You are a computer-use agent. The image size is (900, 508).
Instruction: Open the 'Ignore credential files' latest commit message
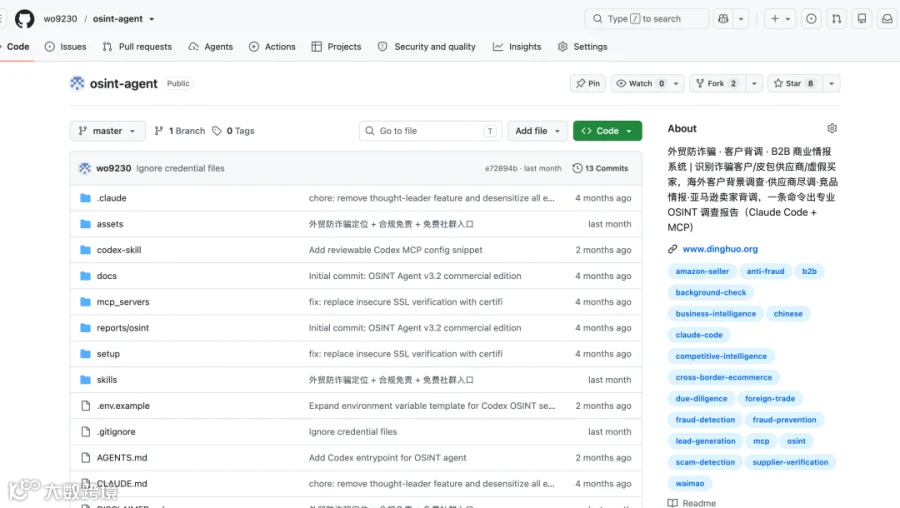click(x=180, y=168)
